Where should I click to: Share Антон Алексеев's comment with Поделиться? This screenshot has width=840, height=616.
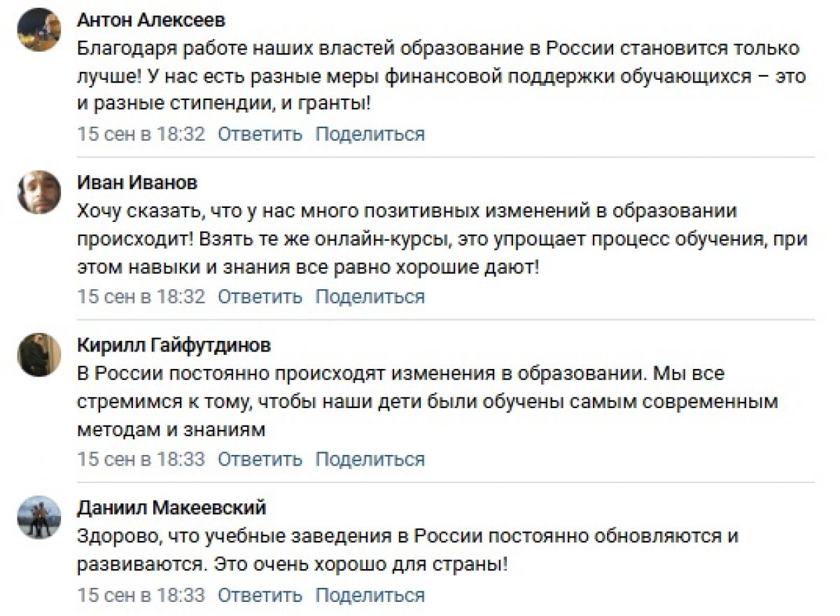pos(370,134)
